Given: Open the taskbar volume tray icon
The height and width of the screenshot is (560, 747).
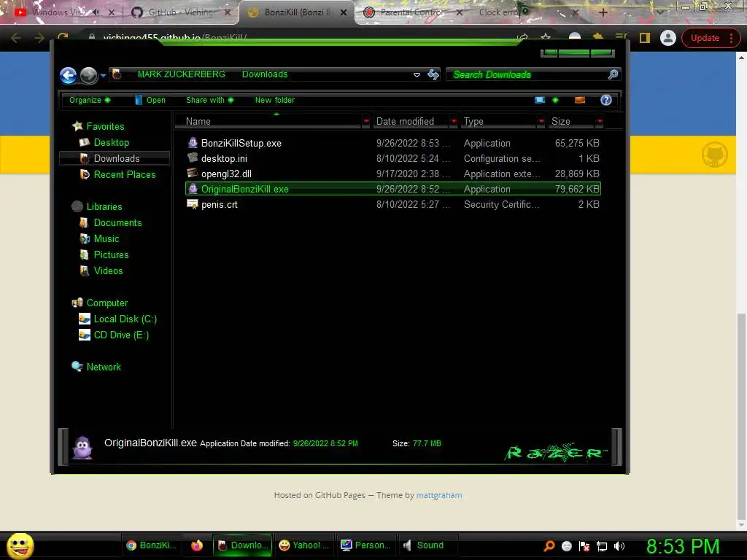Looking at the screenshot, I should pyautogui.click(x=619, y=546).
